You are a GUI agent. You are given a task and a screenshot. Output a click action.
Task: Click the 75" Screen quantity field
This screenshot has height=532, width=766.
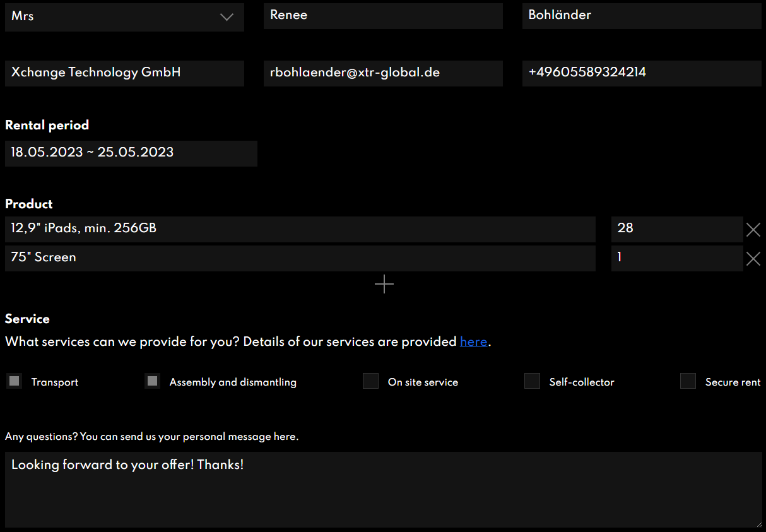point(676,258)
